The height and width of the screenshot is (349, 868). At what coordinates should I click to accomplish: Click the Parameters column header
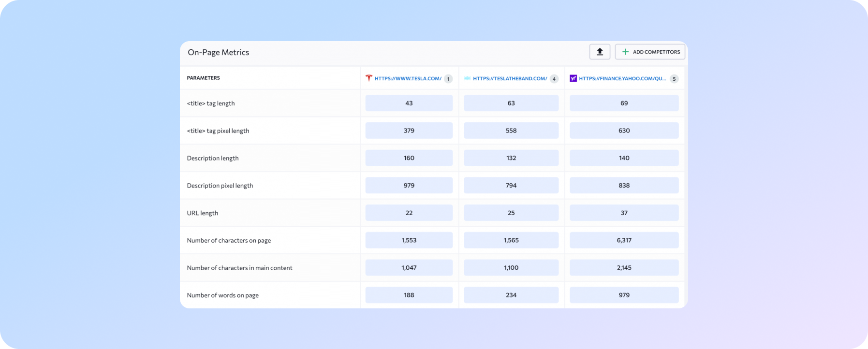pos(203,78)
